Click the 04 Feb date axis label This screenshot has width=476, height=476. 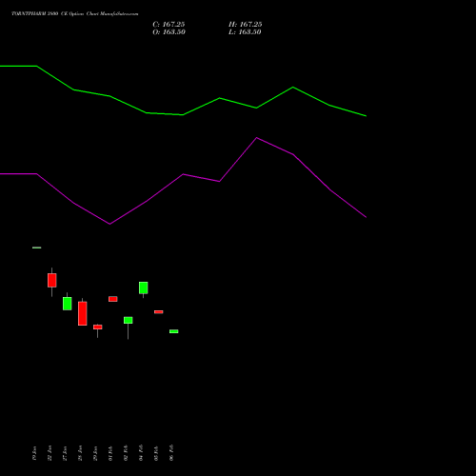141,453
